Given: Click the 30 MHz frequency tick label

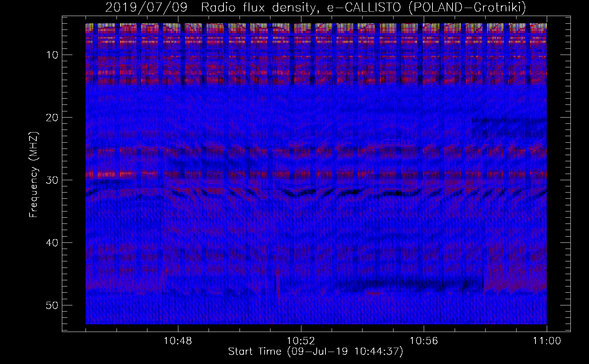Looking at the screenshot, I should [x=52, y=180].
